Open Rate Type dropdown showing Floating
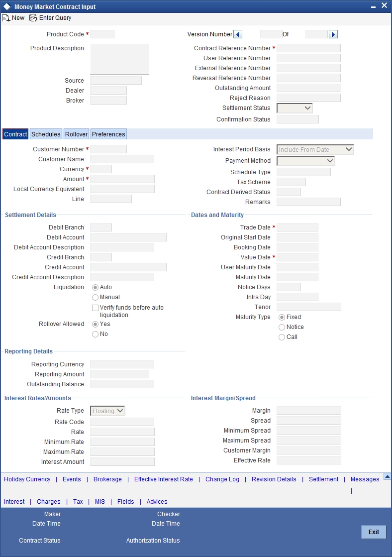 [107, 411]
